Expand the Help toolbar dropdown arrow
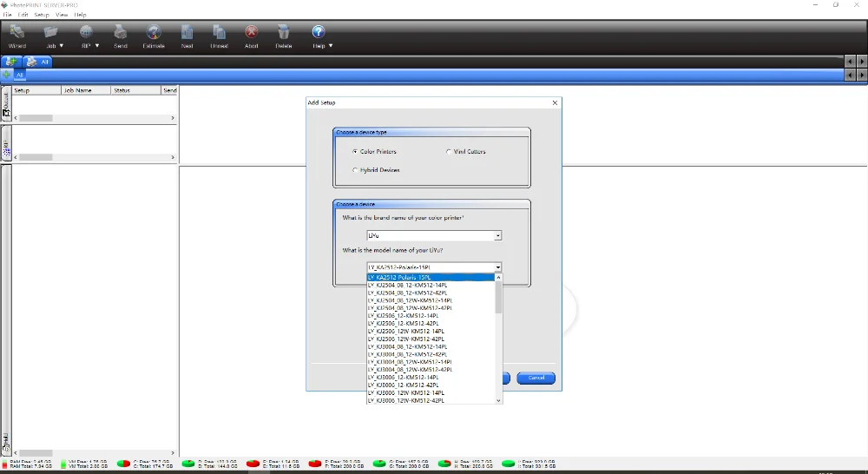Image resolution: width=868 pixels, height=474 pixels. point(331,45)
